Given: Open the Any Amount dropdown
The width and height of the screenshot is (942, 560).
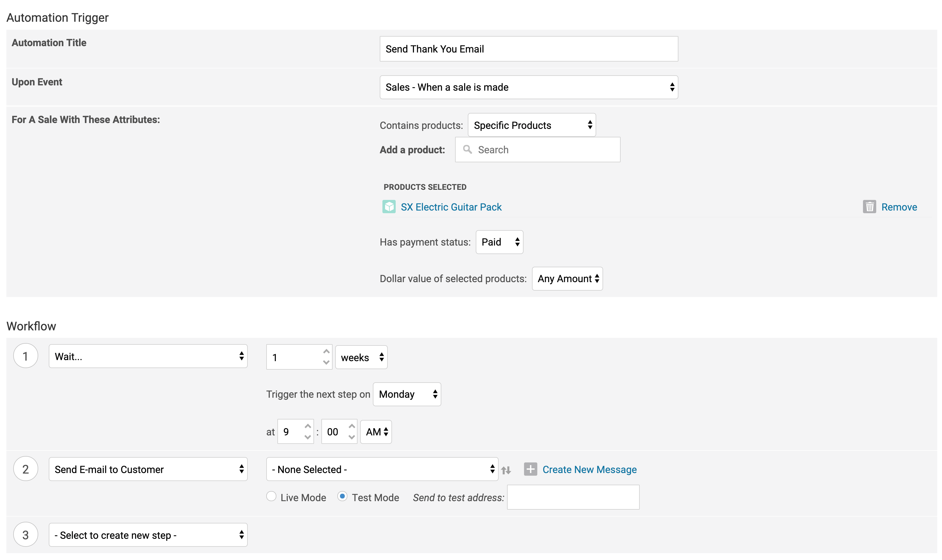Looking at the screenshot, I should (x=567, y=278).
